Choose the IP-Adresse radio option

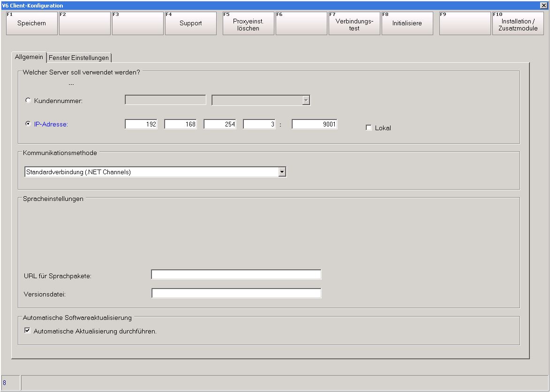point(28,124)
